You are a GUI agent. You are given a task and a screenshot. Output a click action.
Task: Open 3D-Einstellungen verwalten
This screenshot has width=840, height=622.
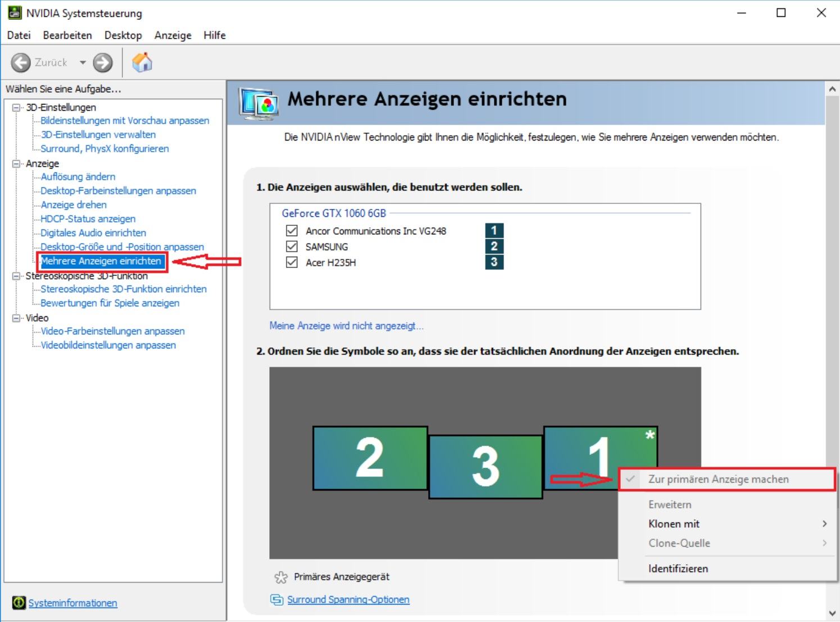point(98,135)
